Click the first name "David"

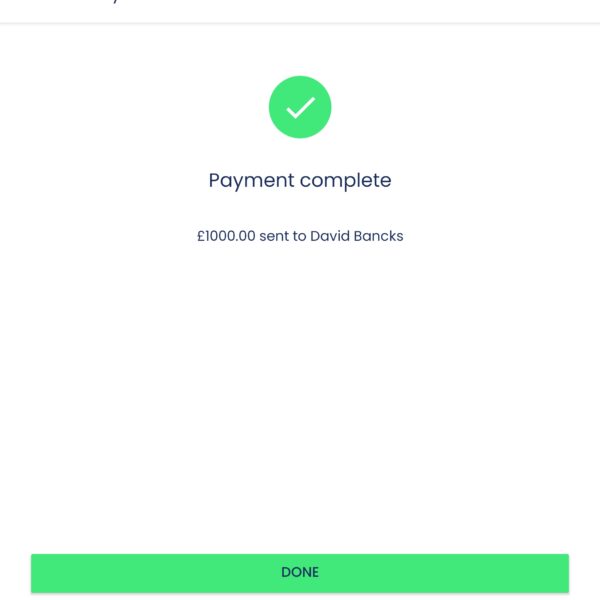coord(330,237)
